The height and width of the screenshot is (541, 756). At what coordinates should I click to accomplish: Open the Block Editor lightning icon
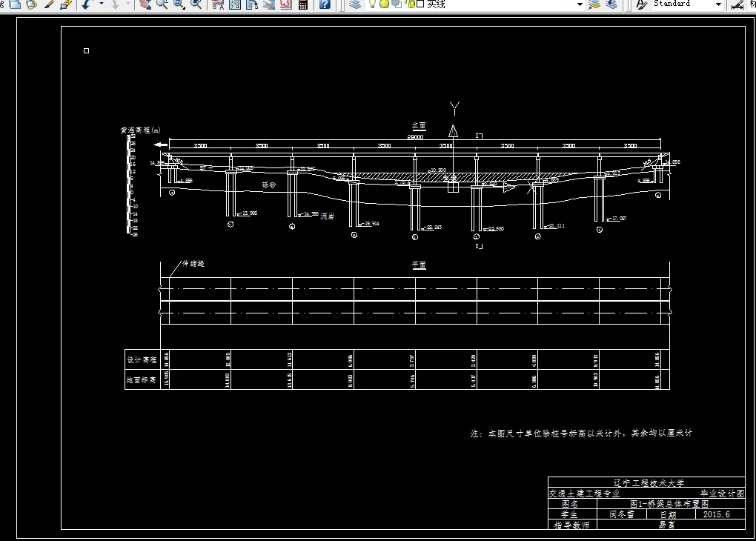tap(66, 4)
